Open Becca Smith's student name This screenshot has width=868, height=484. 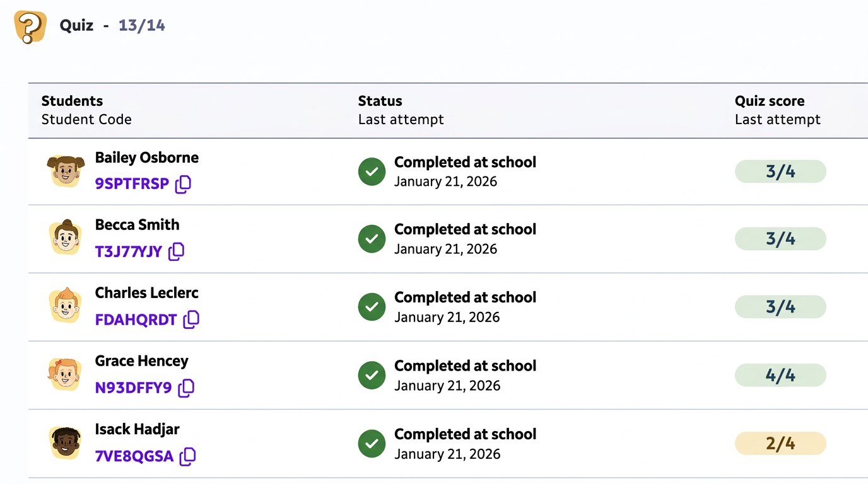pos(137,225)
